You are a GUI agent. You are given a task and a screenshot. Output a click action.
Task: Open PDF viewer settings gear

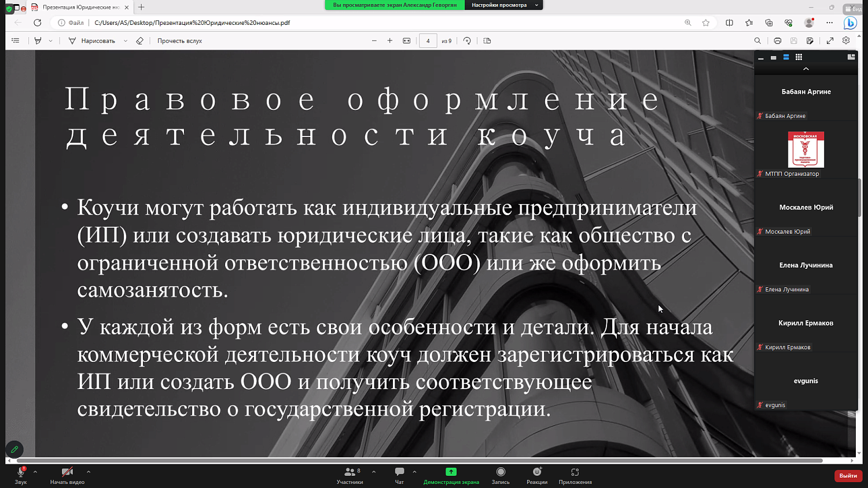[x=846, y=40]
